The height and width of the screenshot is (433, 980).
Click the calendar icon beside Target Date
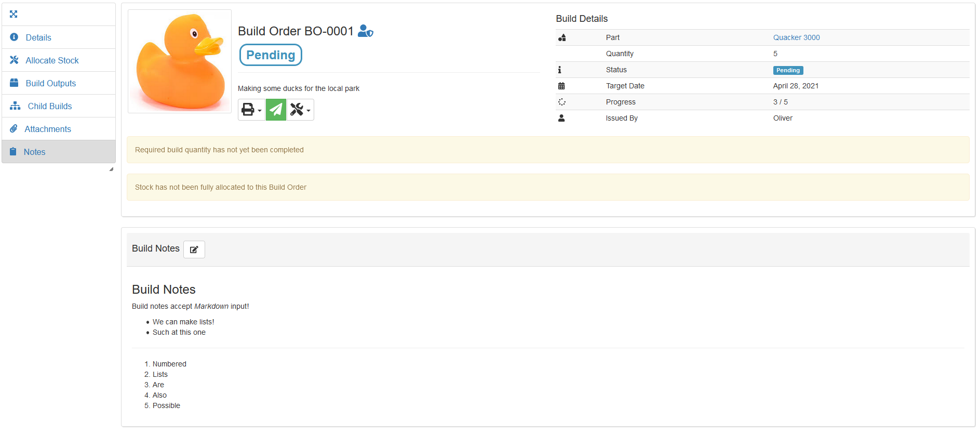[561, 86]
